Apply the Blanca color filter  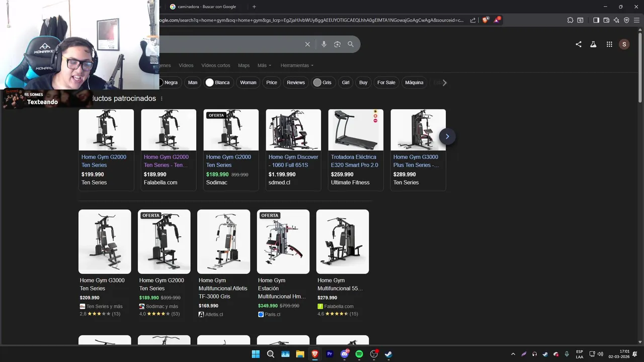pos(218,82)
